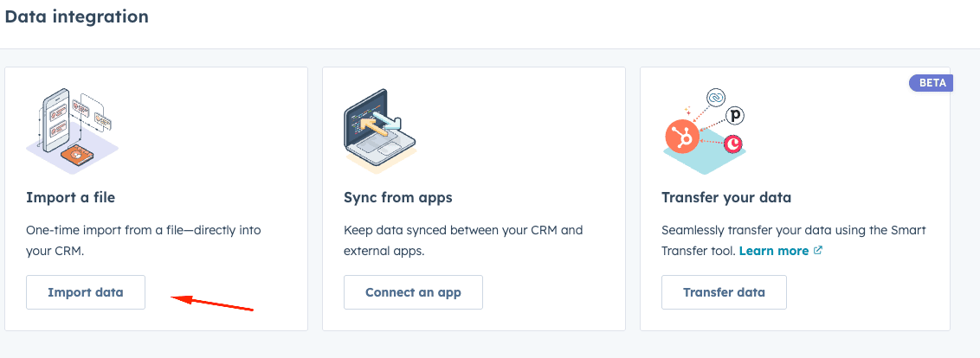
Task: Click the Data integration page heading
Action: pos(77,16)
